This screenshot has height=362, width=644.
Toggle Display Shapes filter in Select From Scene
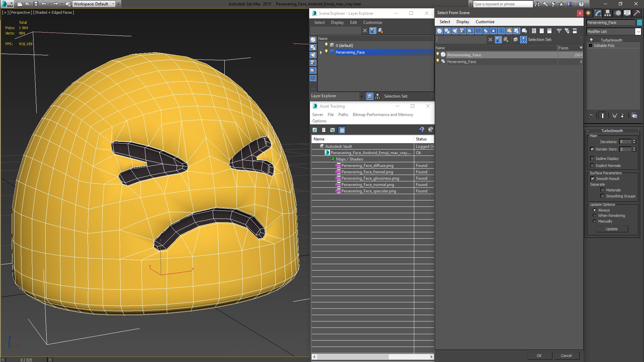pos(447,31)
